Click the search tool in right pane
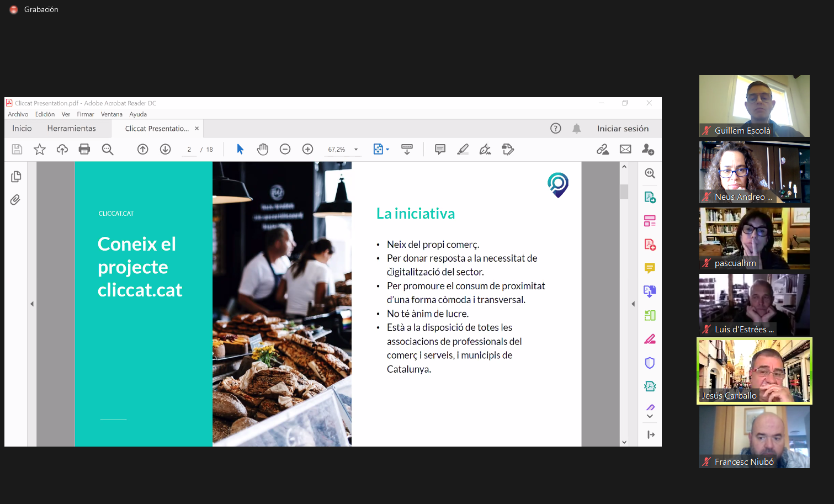Screen dimensions: 834x504 [650, 173]
